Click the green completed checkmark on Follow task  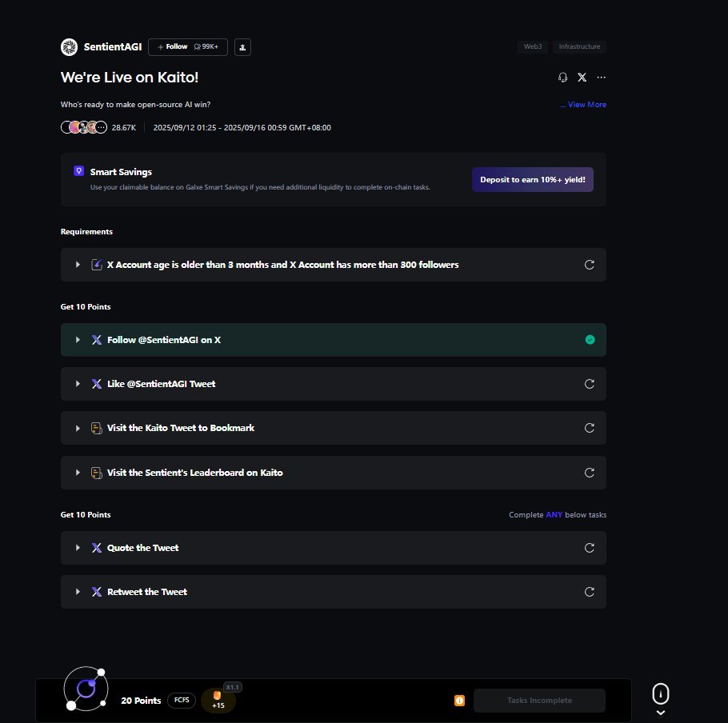tap(590, 340)
